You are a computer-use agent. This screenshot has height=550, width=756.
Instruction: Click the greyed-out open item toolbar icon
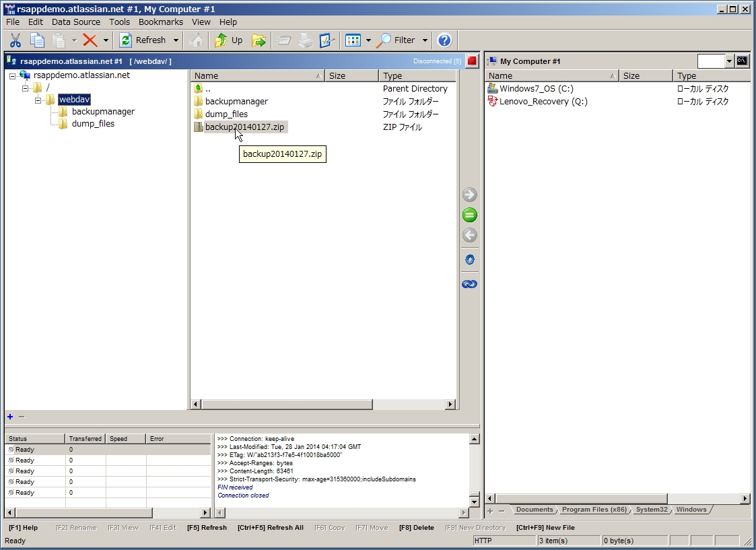click(x=283, y=40)
